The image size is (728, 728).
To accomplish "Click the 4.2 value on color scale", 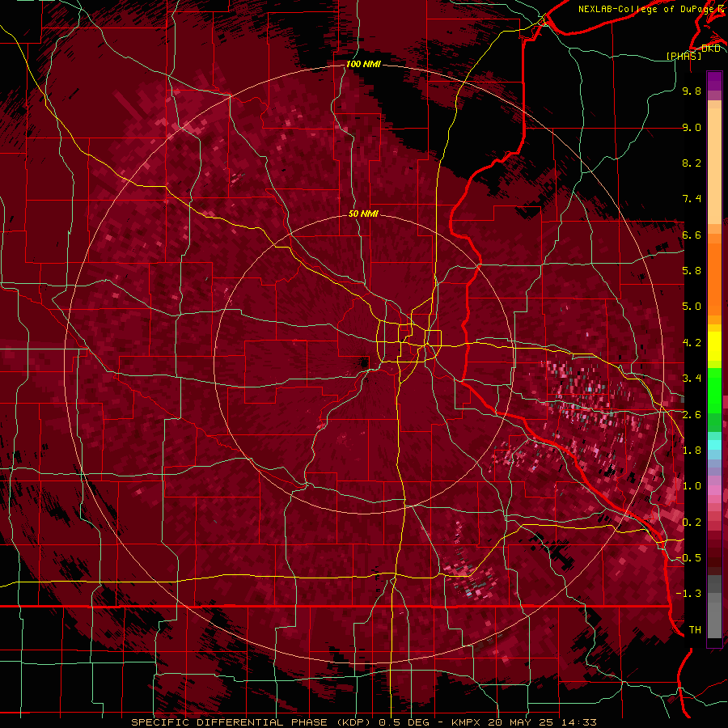I will 692,343.
